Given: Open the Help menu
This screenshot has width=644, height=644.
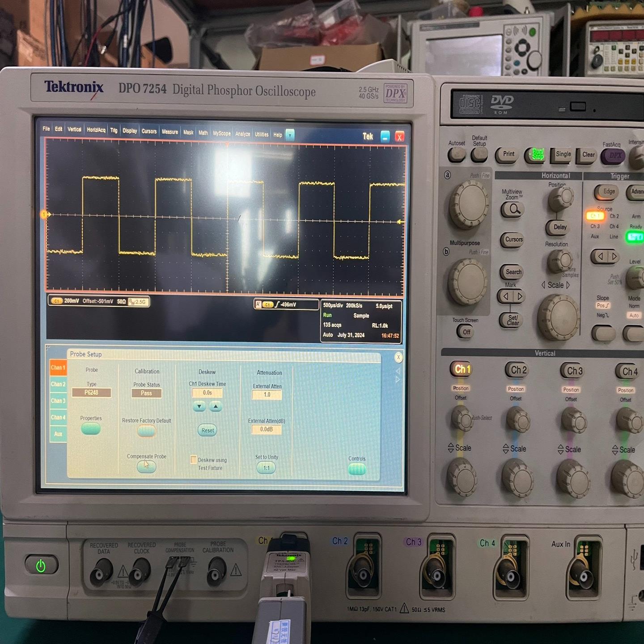Looking at the screenshot, I should click(x=278, y=135).
